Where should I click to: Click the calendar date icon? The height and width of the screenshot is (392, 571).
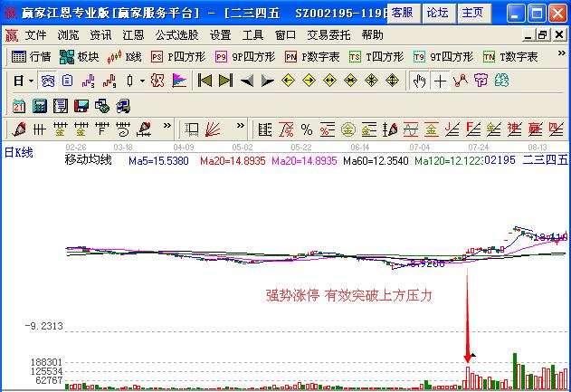19,105
